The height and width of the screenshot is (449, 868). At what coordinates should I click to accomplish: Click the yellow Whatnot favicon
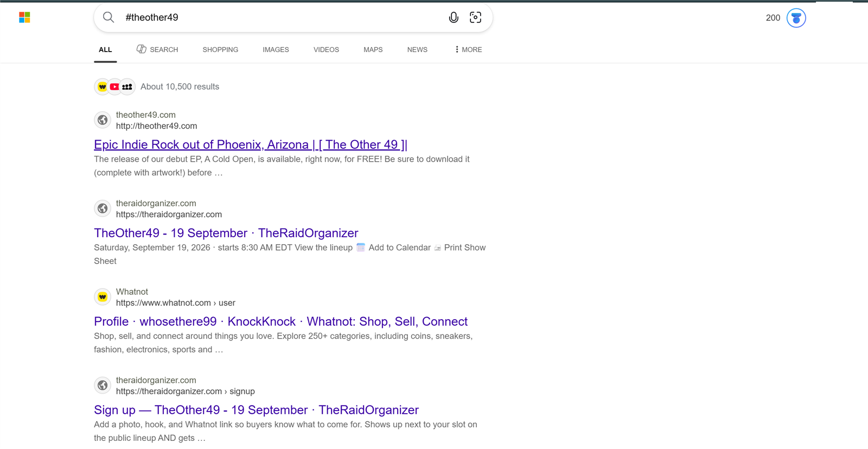(x=103, y=297)
